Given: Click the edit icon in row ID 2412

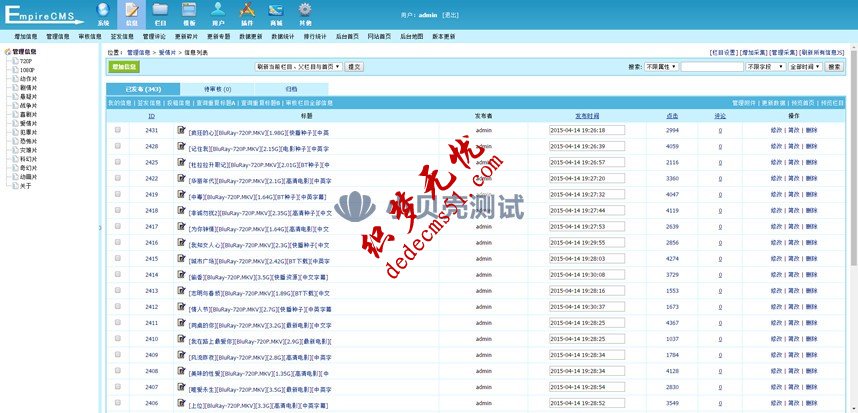Looking at the screenshot, I should [182, 306].
